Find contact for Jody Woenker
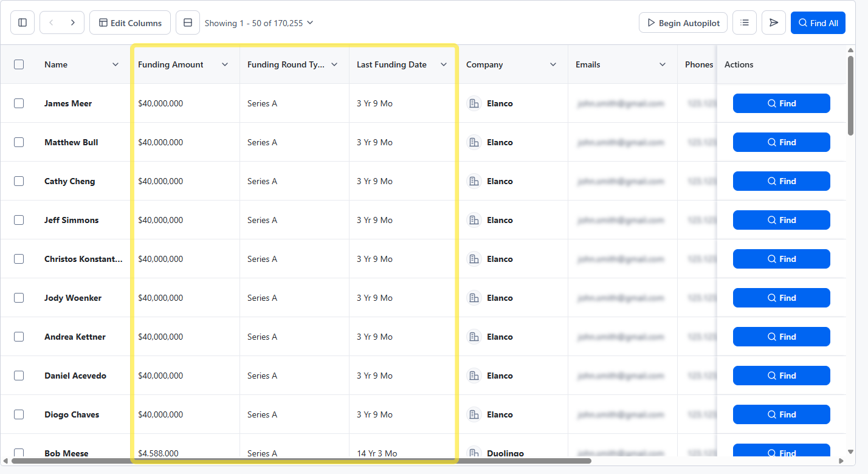The height and width of the screenshot is (474, 868). point(782,298)
